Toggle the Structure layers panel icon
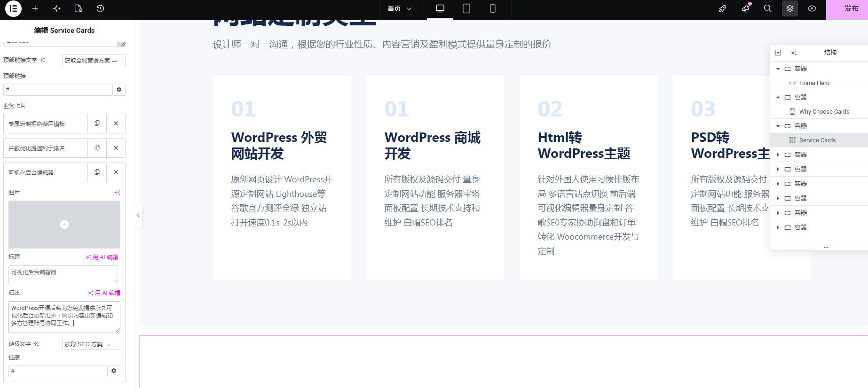Screen dimensions: 868x388 tap(790, 8)
